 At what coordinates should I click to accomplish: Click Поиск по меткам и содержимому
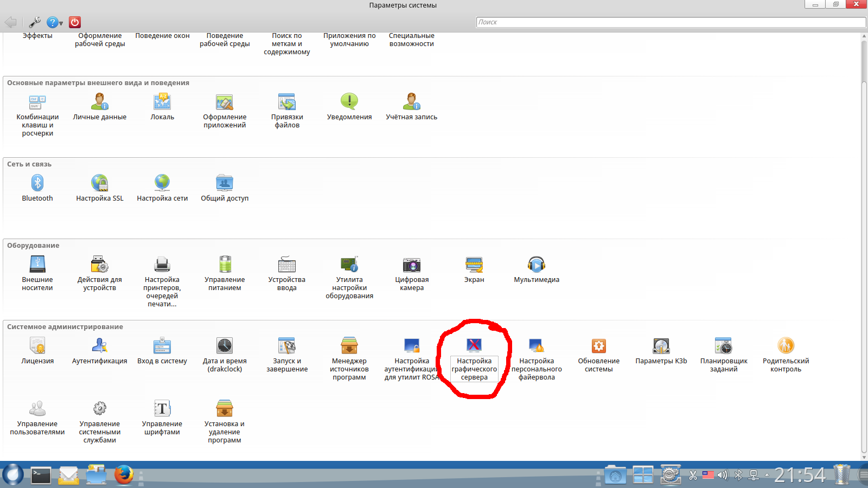point(287,44)
